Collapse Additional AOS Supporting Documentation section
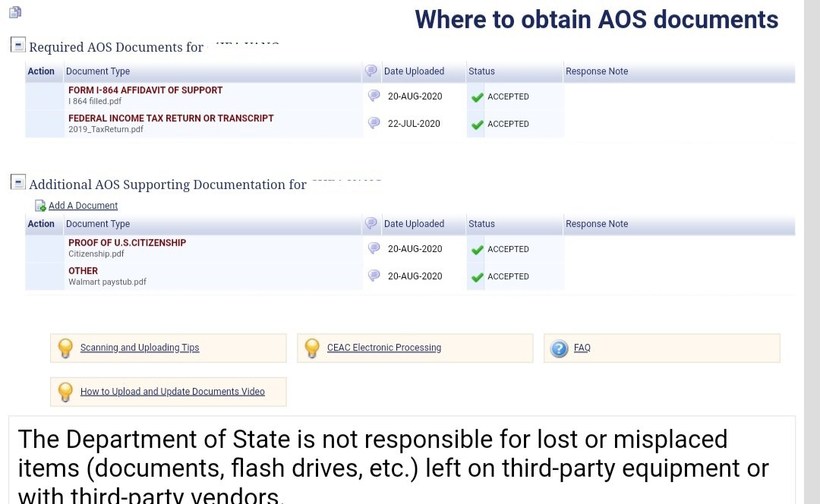The height and width of the screenshot is (504, 820). point(17,182)
